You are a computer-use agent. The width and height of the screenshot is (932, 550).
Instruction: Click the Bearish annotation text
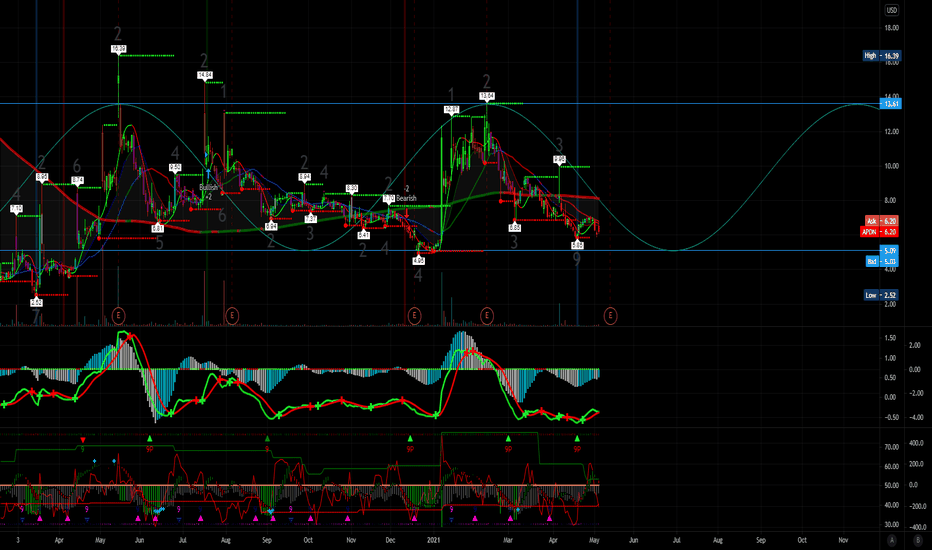407,198
